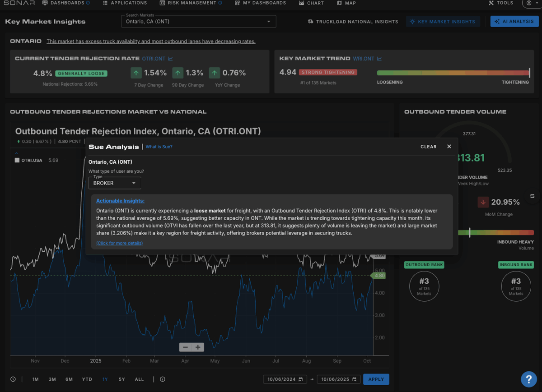Click the info icon next to ALL range

coord(163,379)
